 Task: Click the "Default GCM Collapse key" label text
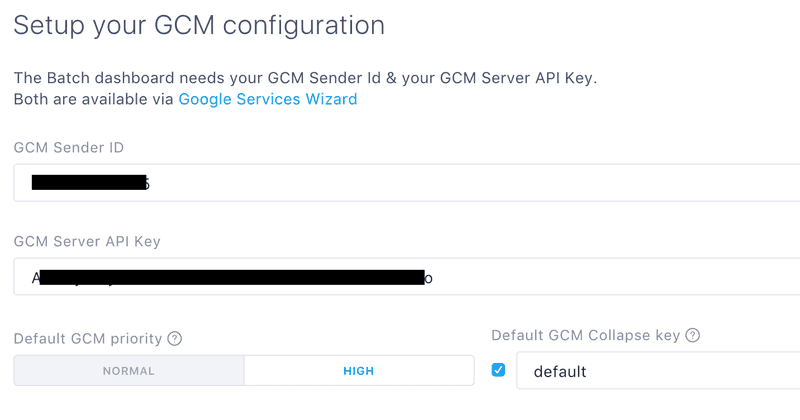586,335
